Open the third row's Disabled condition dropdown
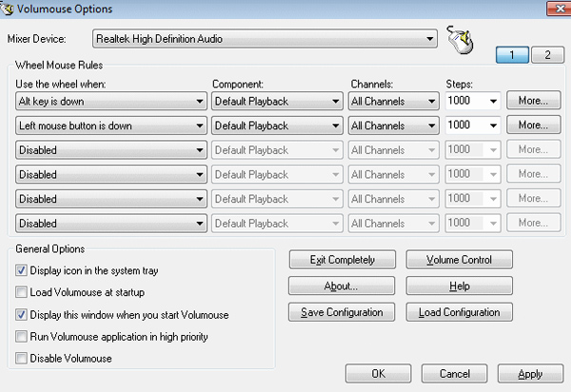Image resolution: width=571 pixels, height=392 pixels. [x=111, y=150]
